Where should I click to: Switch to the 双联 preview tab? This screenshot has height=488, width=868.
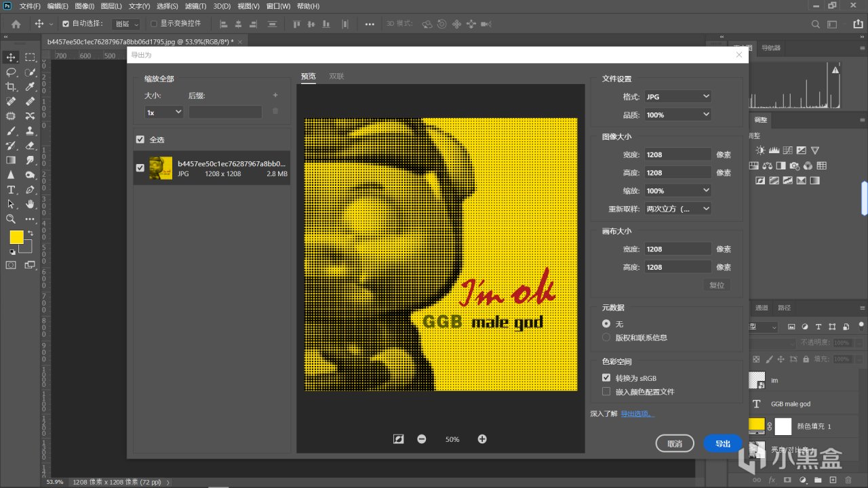(336, 77)
